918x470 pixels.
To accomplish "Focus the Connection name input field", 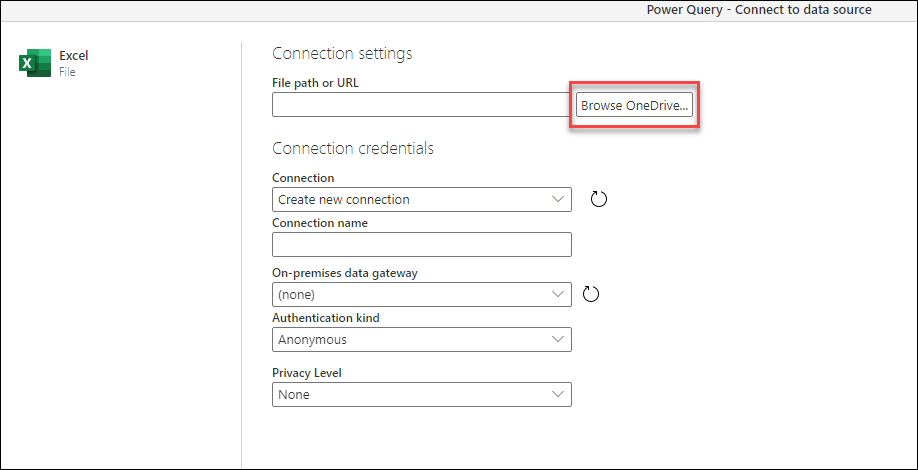I will point(422,245).
